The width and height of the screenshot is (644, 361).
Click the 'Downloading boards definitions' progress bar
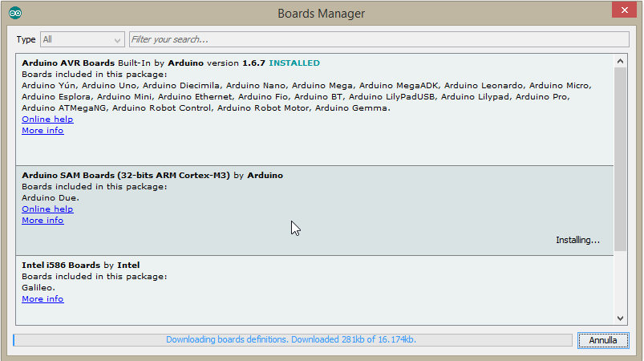pyautogui.click(x=293, y=340)
